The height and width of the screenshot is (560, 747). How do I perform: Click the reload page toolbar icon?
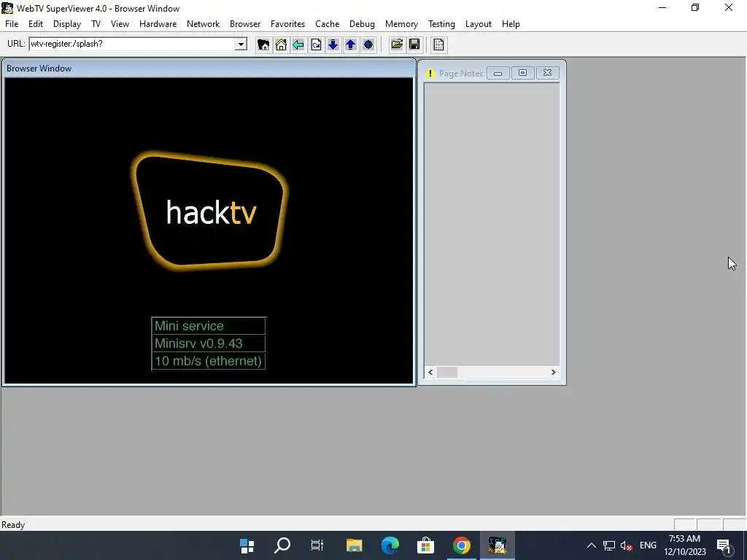coord(316,44)
